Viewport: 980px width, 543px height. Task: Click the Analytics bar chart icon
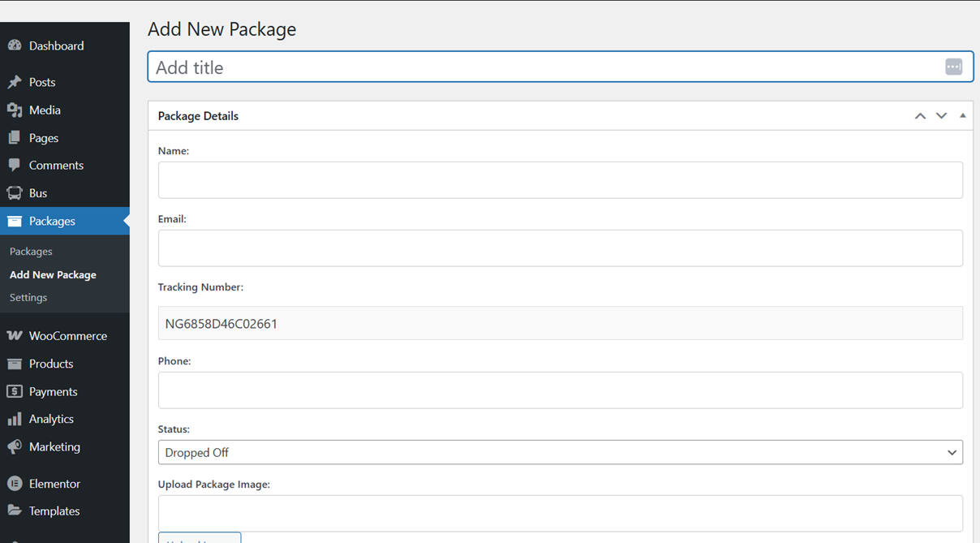pos(15,420)
